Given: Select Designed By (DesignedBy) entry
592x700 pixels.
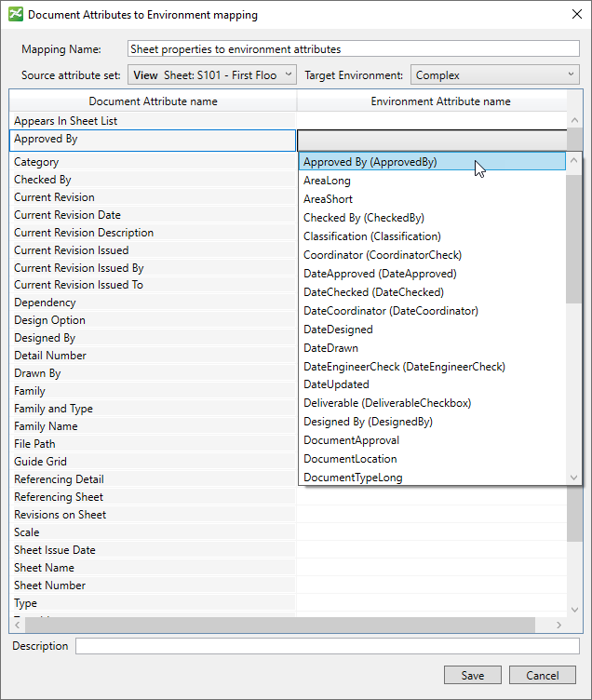Looking at the screenshot, I should [432, 422].
